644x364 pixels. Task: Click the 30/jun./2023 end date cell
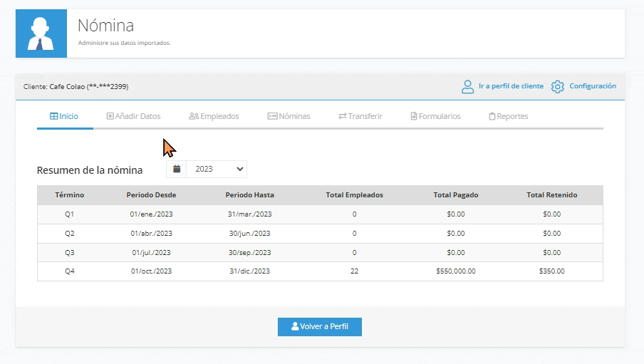coord(250,234)
